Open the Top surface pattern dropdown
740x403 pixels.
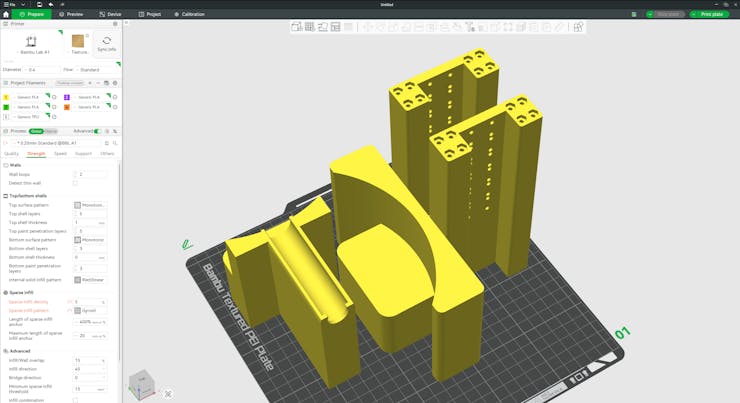(x=90, y=205)
